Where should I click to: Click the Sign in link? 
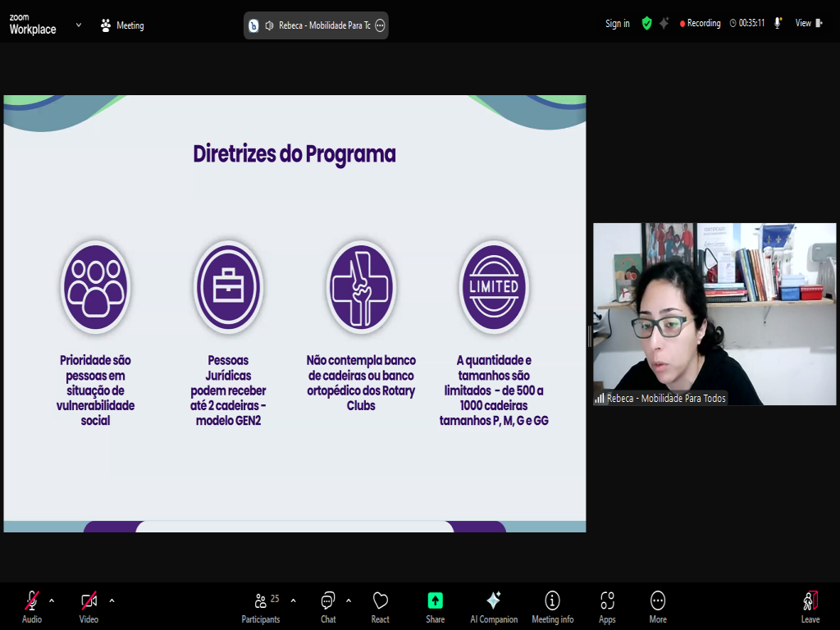617,24
